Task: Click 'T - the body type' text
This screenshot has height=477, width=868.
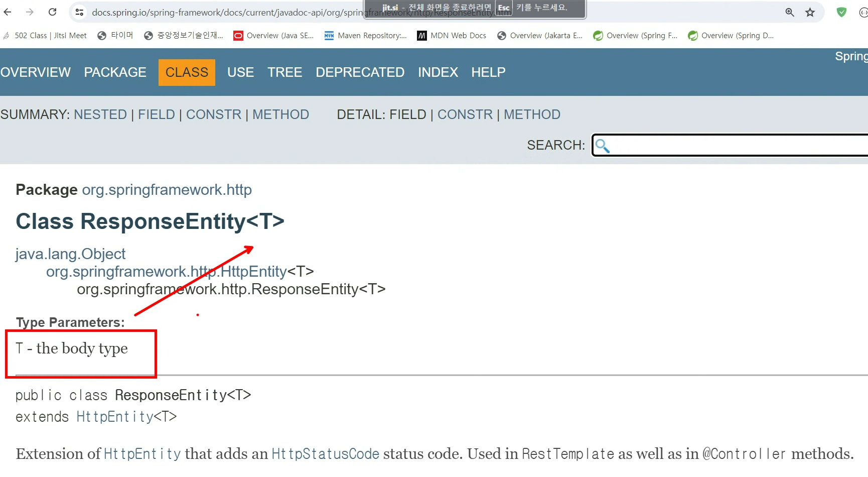Action: point(72,348)
